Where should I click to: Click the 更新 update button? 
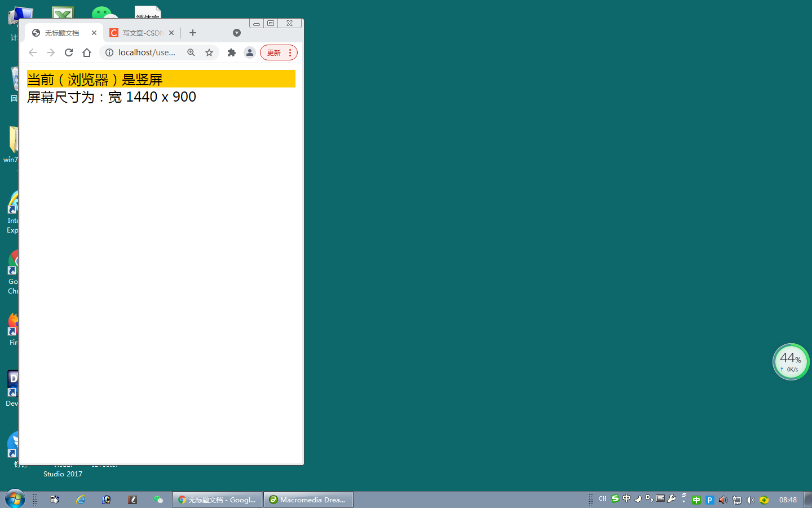(x=275, y=52)
